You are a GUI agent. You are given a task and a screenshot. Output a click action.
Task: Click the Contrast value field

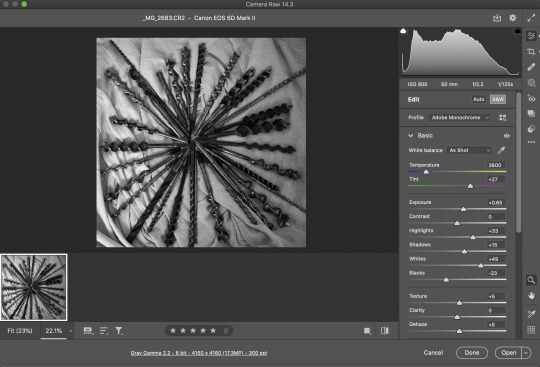[495, 217]
